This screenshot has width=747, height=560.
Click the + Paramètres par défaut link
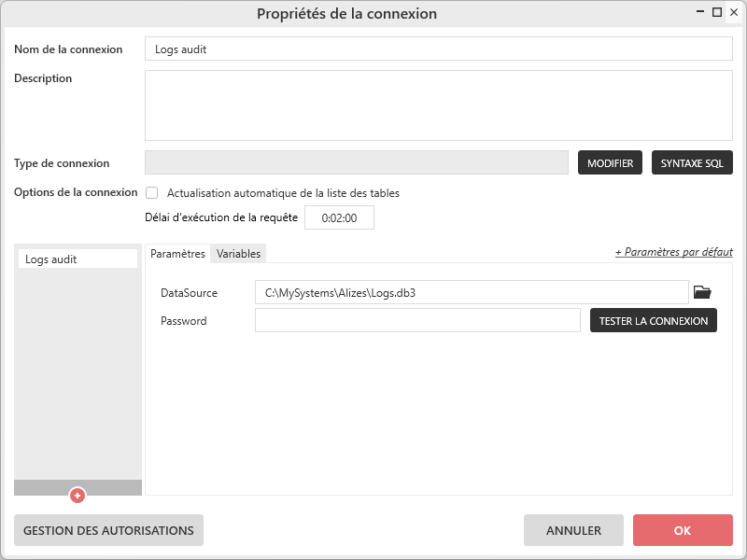(x=673, y=252)
